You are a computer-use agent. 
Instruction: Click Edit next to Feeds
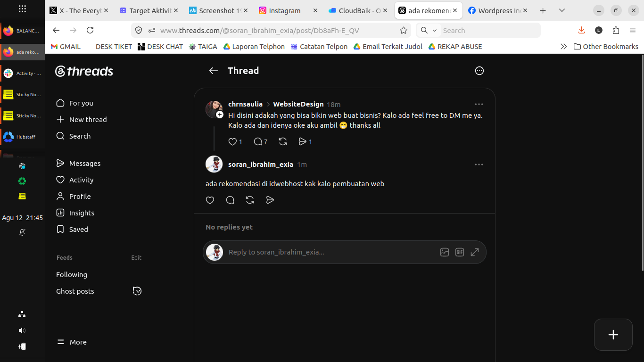tap(136, 257)
